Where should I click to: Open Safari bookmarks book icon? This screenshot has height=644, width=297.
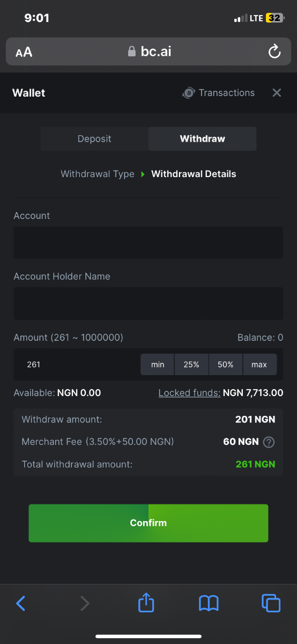209,604
